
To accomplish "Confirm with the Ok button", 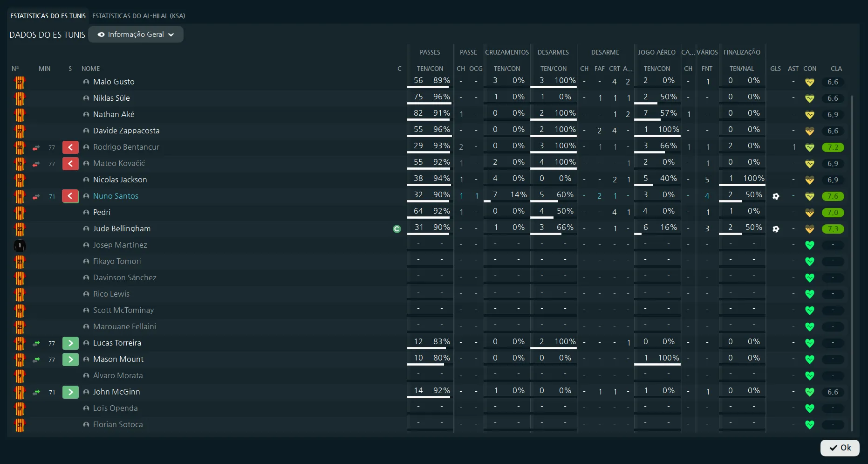I will (x=840, y=448).
